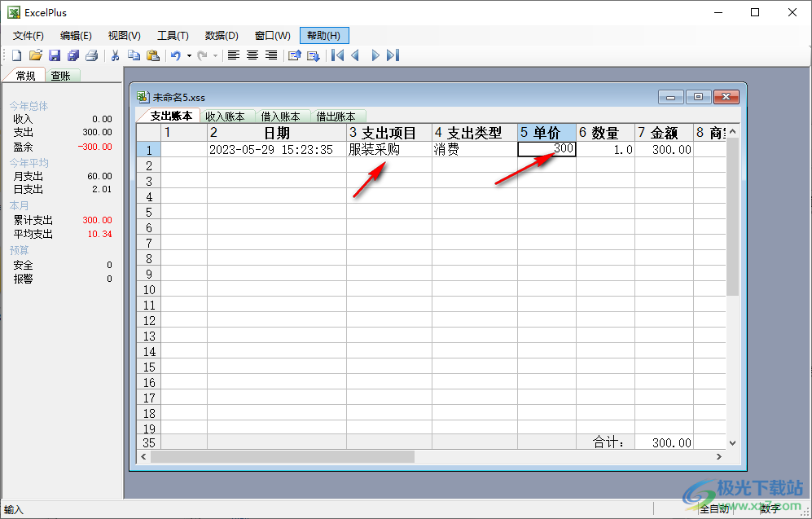Minimize the 未命名5.xss document window
812x519 pixels.
click(671, 97)
